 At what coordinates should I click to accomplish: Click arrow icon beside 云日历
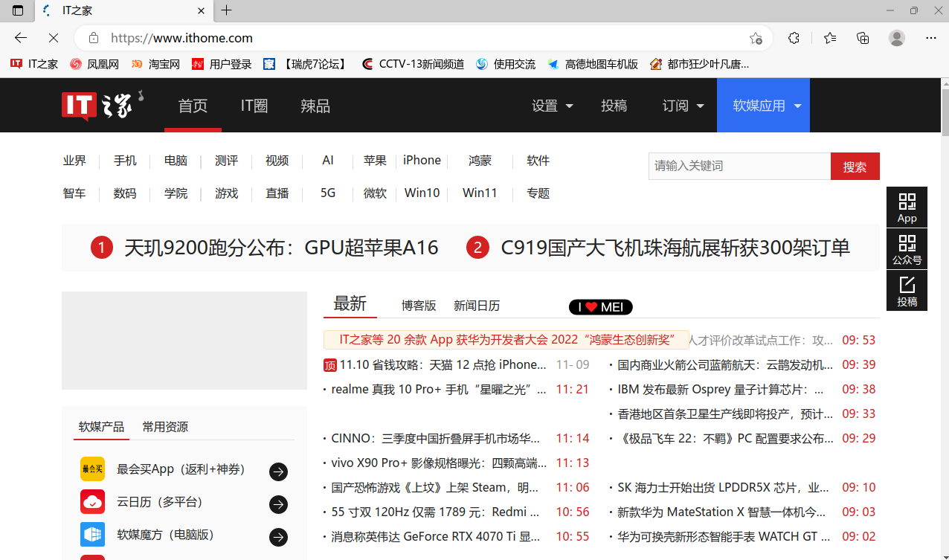278,505
